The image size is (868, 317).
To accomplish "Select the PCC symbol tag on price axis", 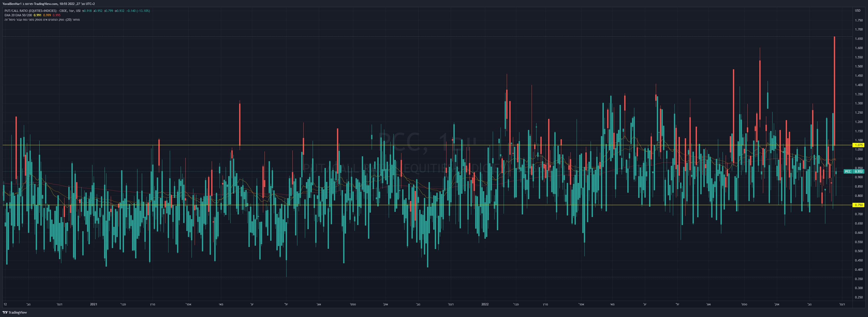I will pyautogui.click(x=848, y=172).
